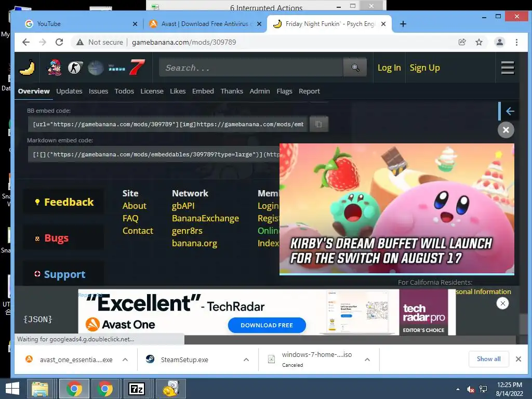Click the address bar URL

click(184, 42)
